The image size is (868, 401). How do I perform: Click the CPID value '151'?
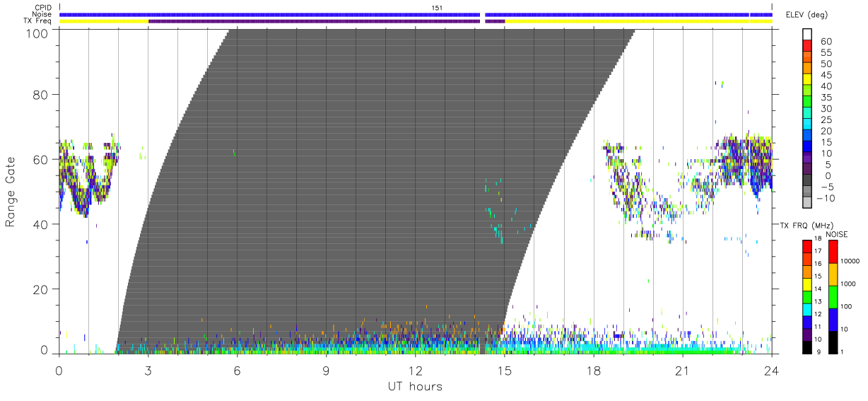pyautogui.click(x=438, y=8)
